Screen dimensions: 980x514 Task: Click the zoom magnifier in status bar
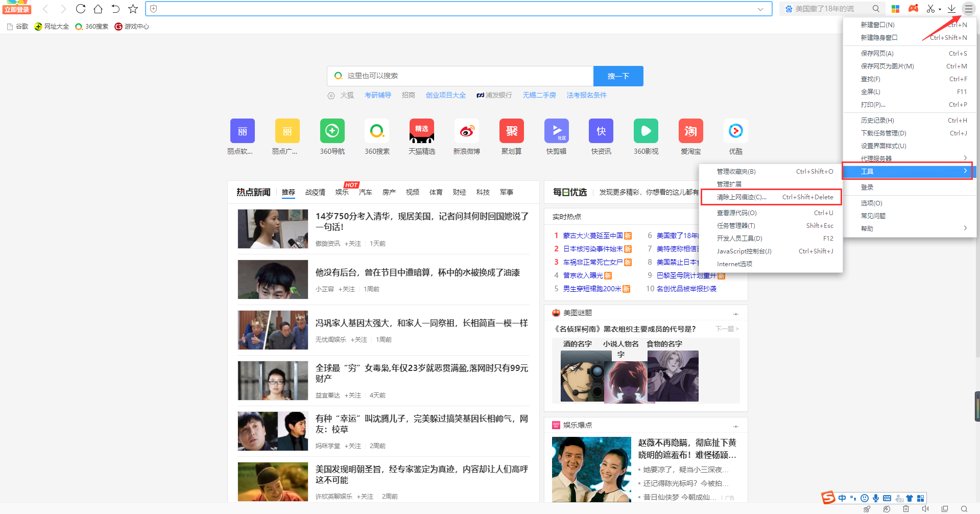click(x=964, y=509)
